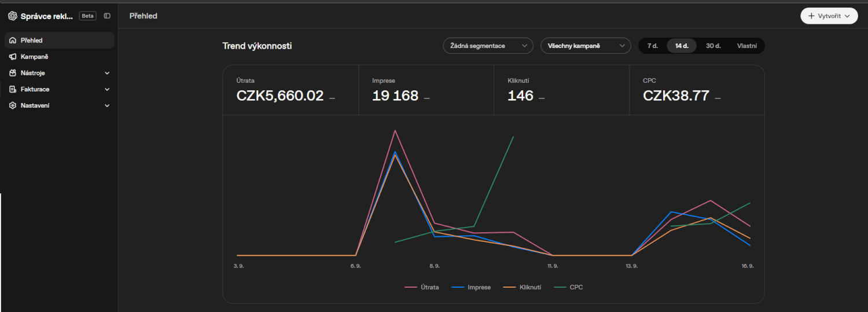Expand the Nastavení section chevron
Screen dimensions: 868x312
tap(107, 105)
